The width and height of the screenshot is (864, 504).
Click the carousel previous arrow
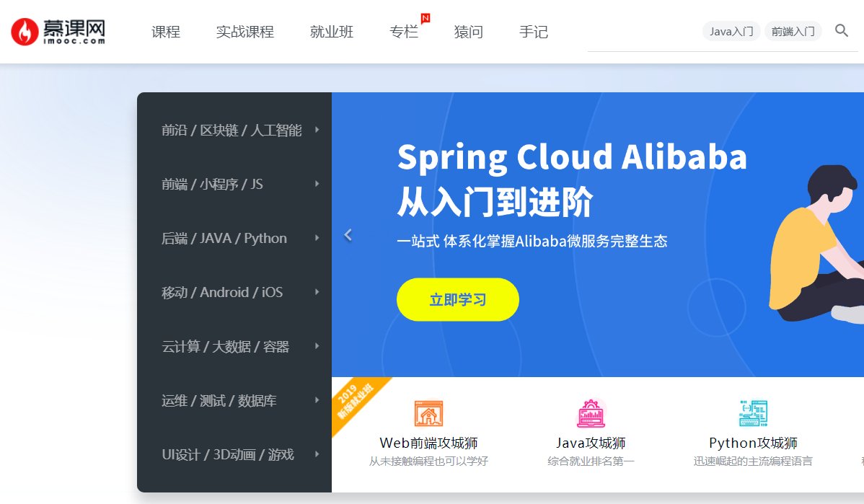point(348,234)
